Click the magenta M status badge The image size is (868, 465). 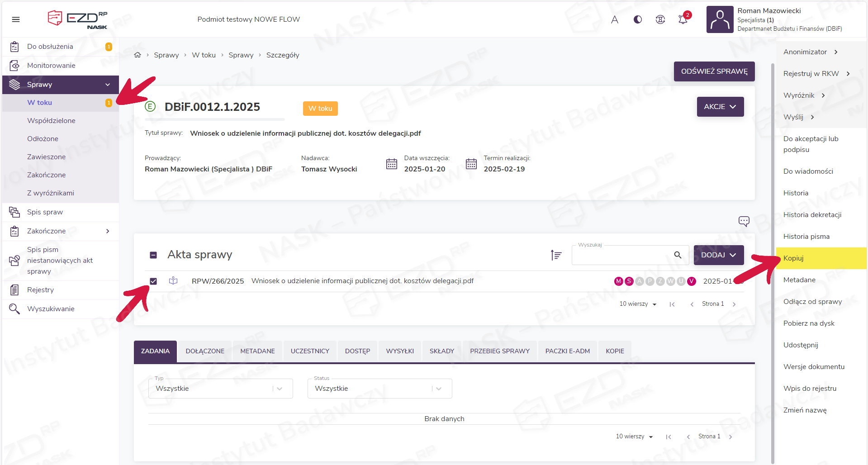coord(618,281)
